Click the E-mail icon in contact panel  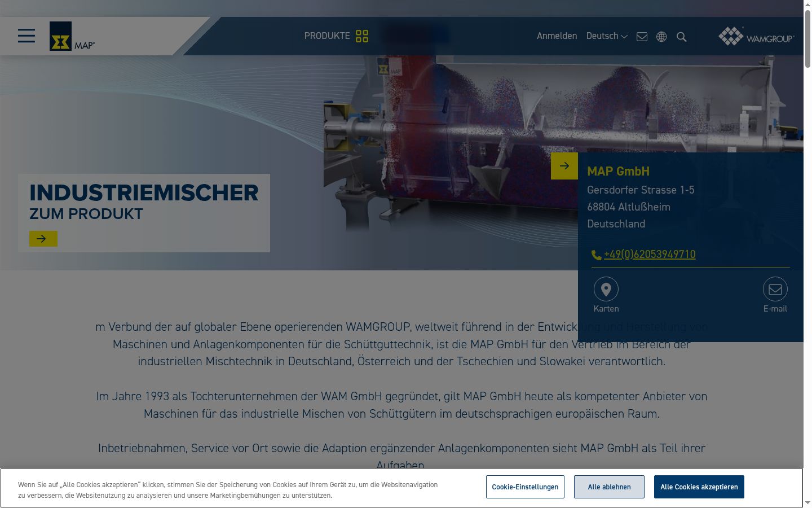tap(775, 289)
